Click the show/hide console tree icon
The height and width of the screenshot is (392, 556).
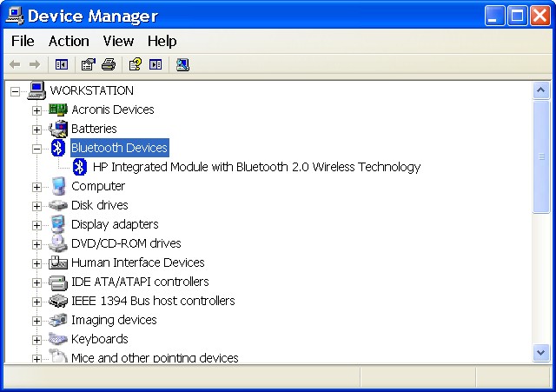(x=62, y=64)
